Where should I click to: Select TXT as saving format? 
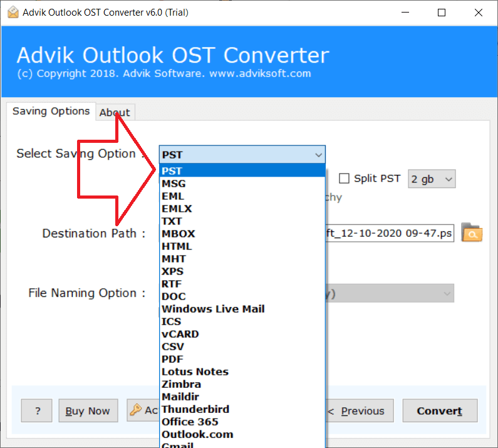(x=242, y=221)
